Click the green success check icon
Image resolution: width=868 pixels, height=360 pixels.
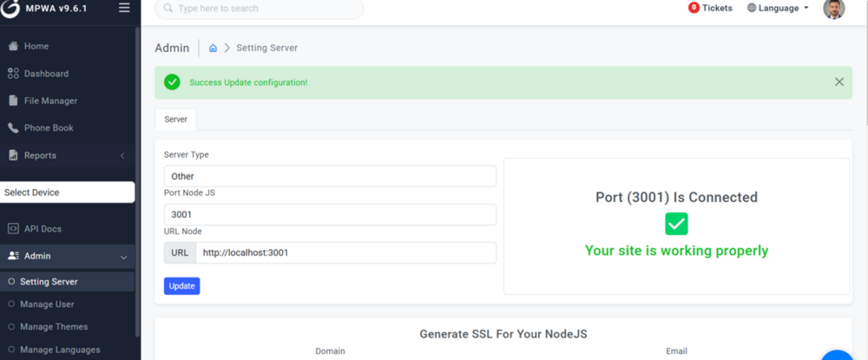tap(172, 82)
